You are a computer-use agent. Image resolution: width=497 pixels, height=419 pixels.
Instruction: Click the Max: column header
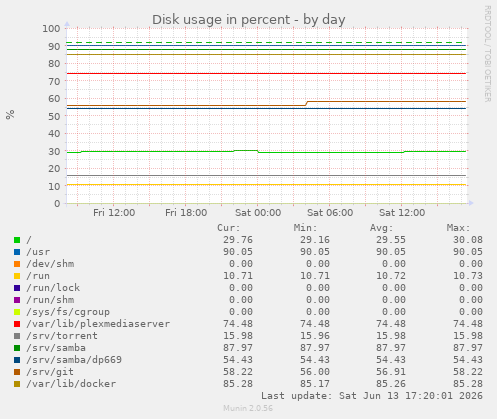458,228
